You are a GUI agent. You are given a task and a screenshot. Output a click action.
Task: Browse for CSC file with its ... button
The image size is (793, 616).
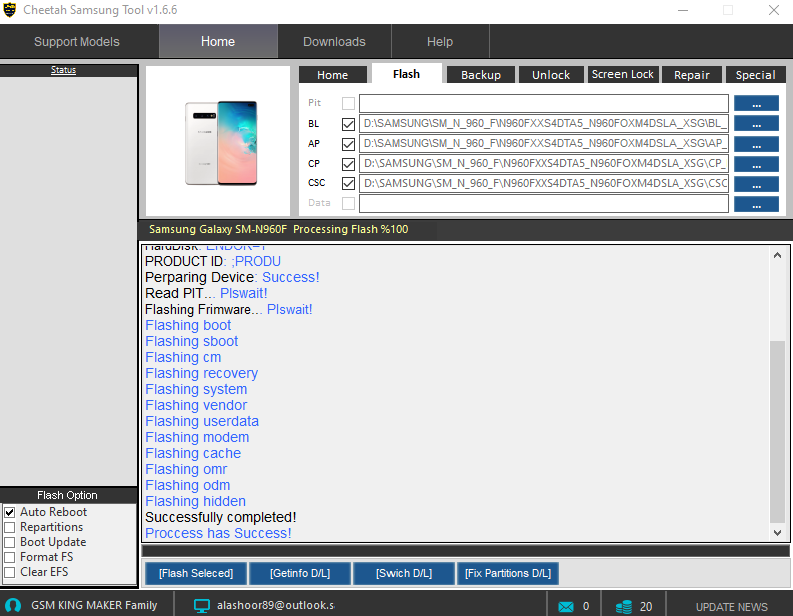[756, 184]
